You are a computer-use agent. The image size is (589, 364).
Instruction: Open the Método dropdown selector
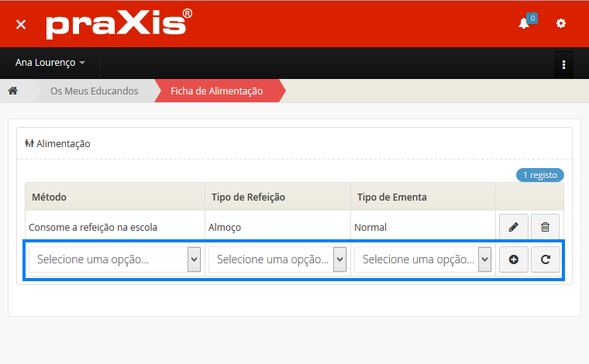pos(115,260)
